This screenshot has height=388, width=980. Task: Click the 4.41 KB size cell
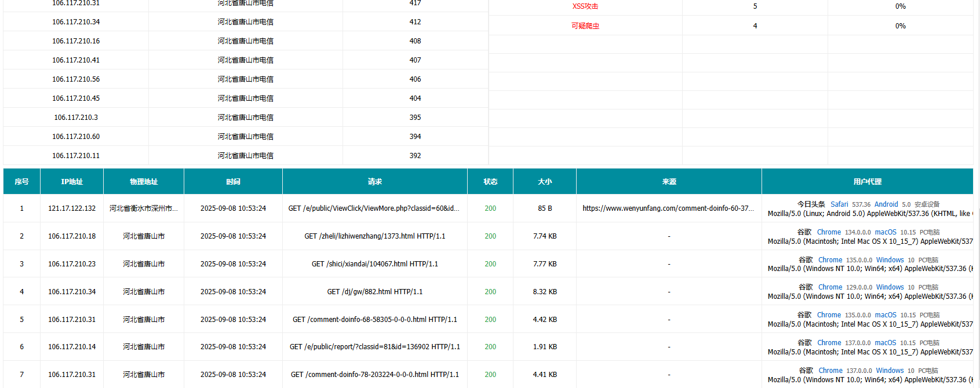545,375
